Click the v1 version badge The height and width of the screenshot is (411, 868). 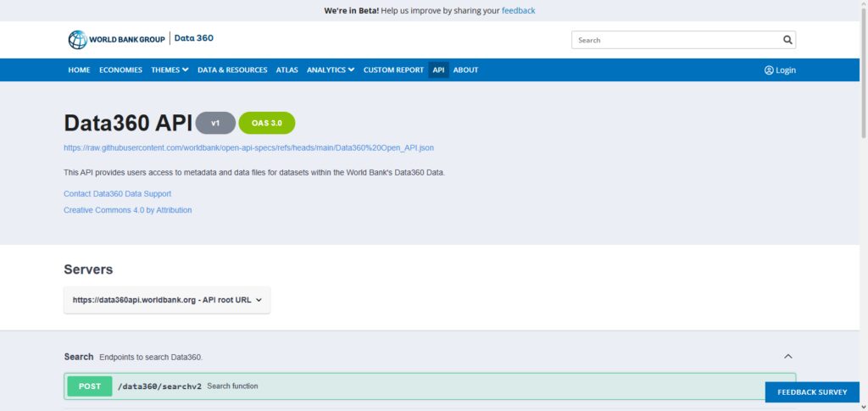click(x=215, y=123)
